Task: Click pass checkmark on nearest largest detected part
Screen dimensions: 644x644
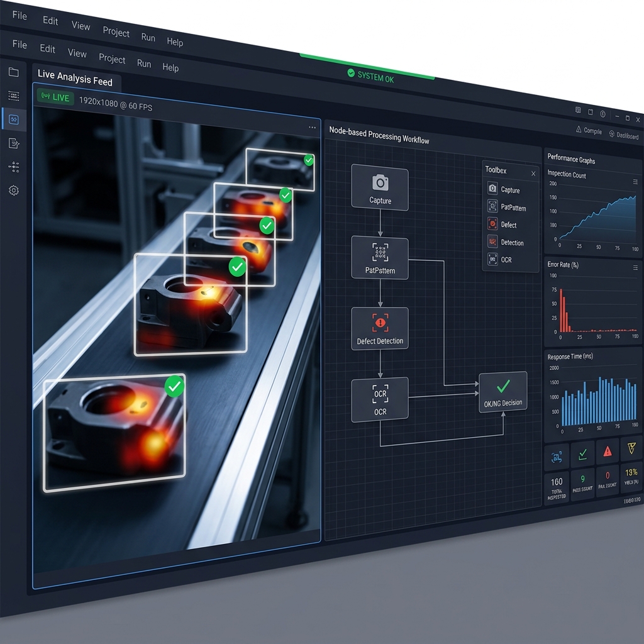Action: (174, 386)
